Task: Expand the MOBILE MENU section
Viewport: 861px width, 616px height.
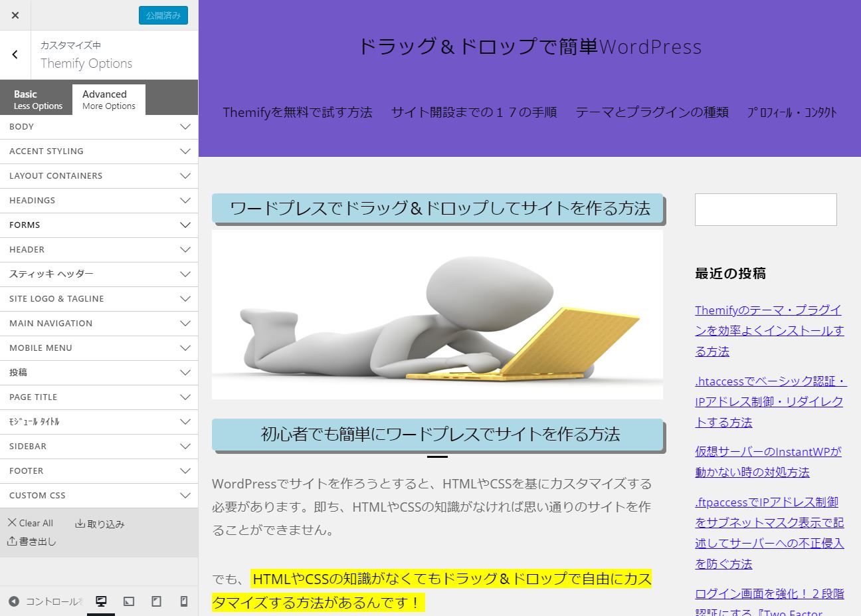Action: click(x=99, y=348)
